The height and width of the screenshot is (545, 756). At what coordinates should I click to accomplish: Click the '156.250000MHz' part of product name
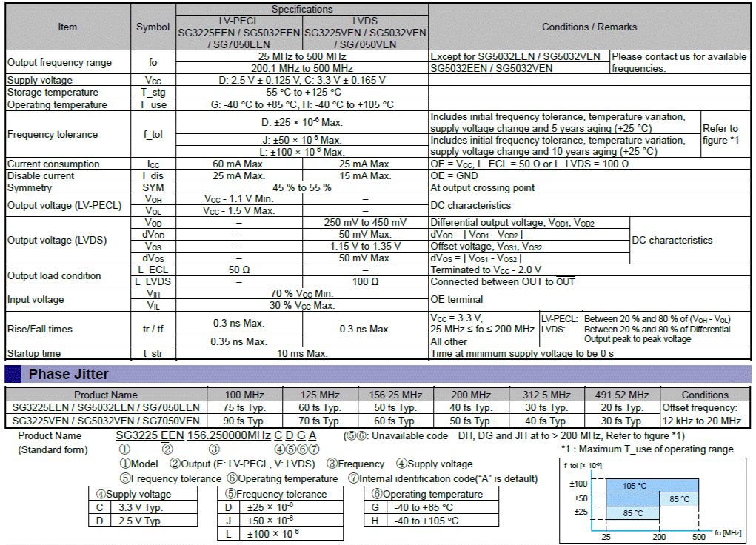[x=229, y=435]
